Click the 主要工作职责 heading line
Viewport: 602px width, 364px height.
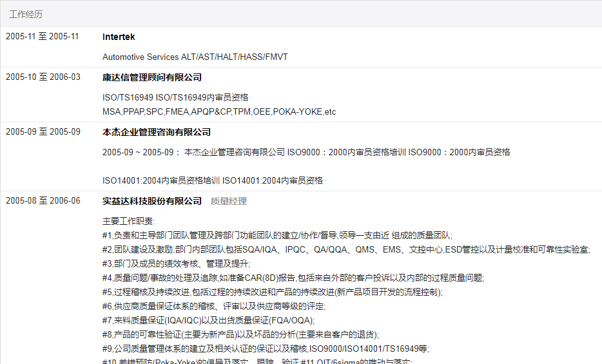(129, 222)
